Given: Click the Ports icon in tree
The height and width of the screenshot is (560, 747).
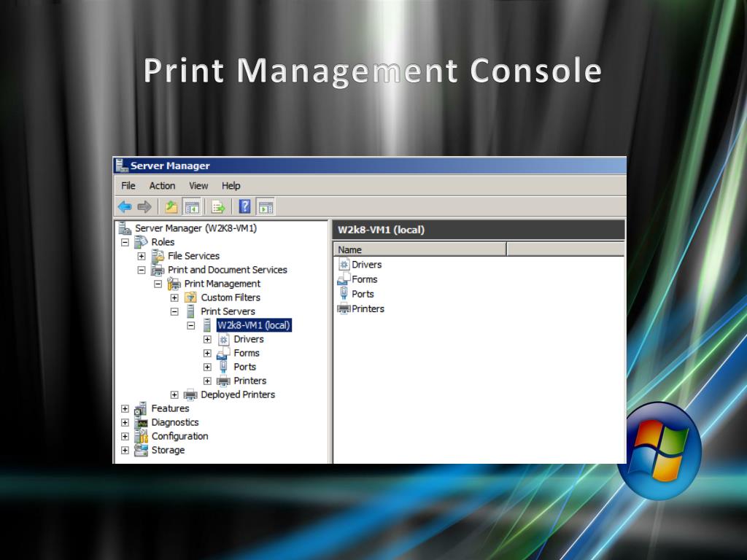Looking at the screenshot, I should [223, 367].
